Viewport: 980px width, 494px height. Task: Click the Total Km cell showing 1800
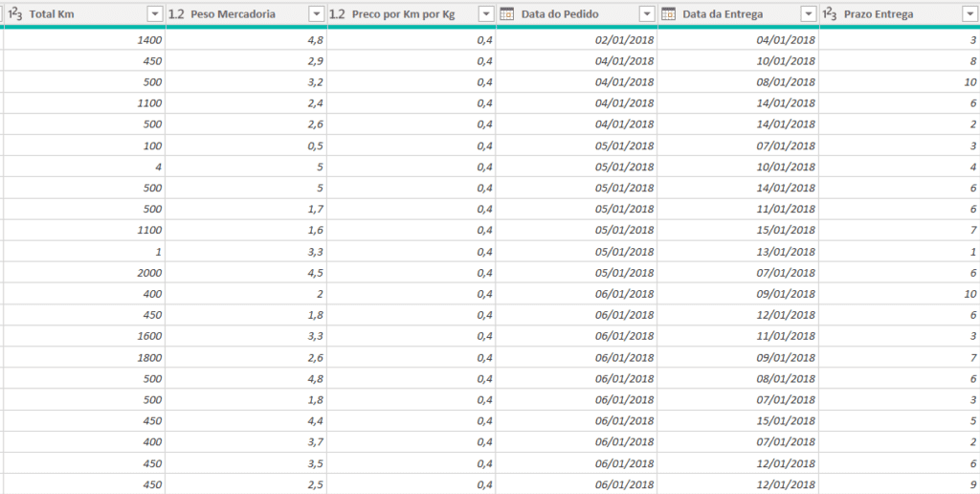[x=84, y=358]
